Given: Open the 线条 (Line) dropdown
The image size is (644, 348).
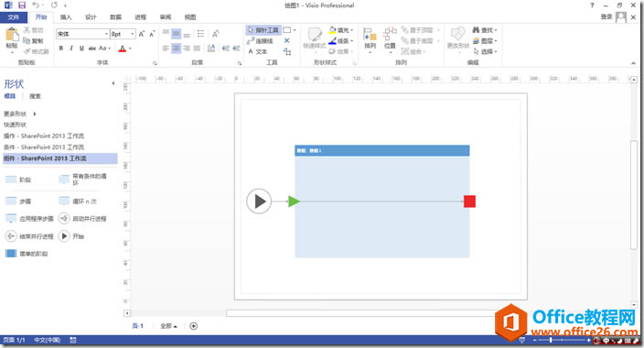Looking at the screenshot, I should [x=341, y=40].
